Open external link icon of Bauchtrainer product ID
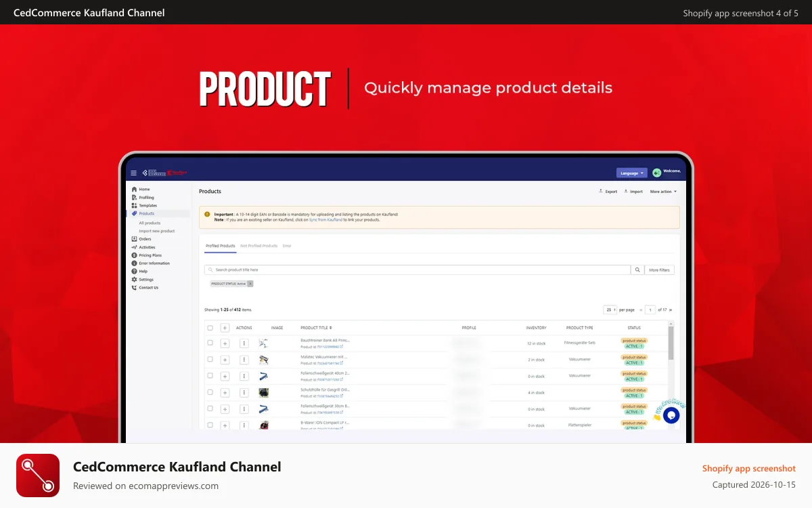Viewport: 812px width, 508px height. tap(342, 346)
